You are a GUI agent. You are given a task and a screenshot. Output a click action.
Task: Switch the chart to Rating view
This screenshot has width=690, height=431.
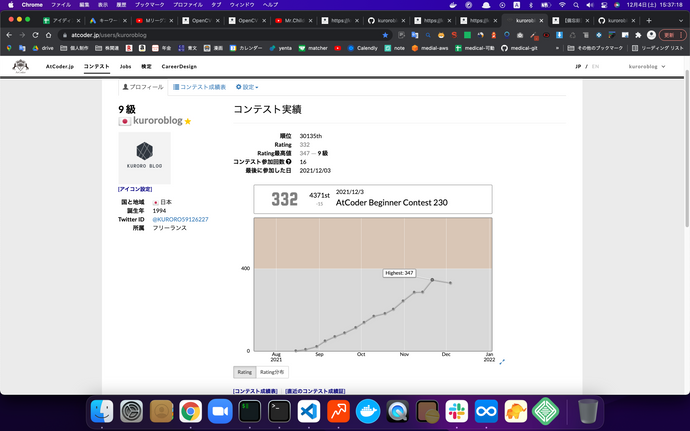pos(245,372)
